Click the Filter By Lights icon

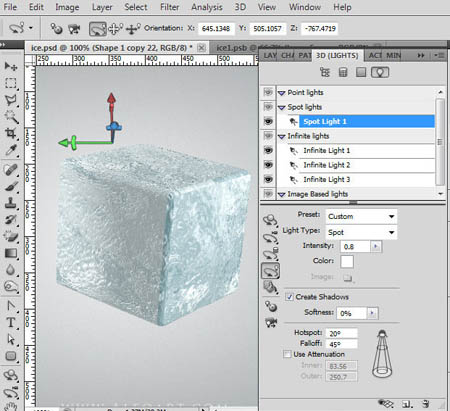point(380,72)
